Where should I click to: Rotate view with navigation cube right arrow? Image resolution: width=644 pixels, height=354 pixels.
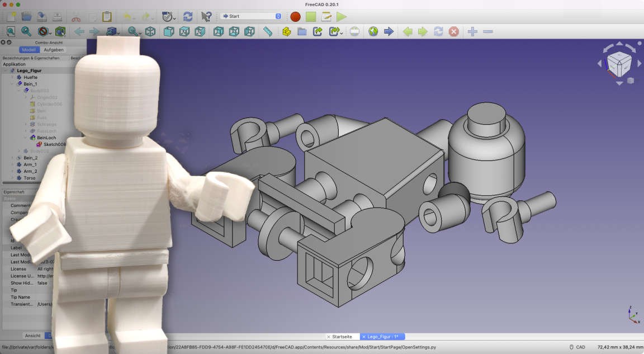pos(639,64)
